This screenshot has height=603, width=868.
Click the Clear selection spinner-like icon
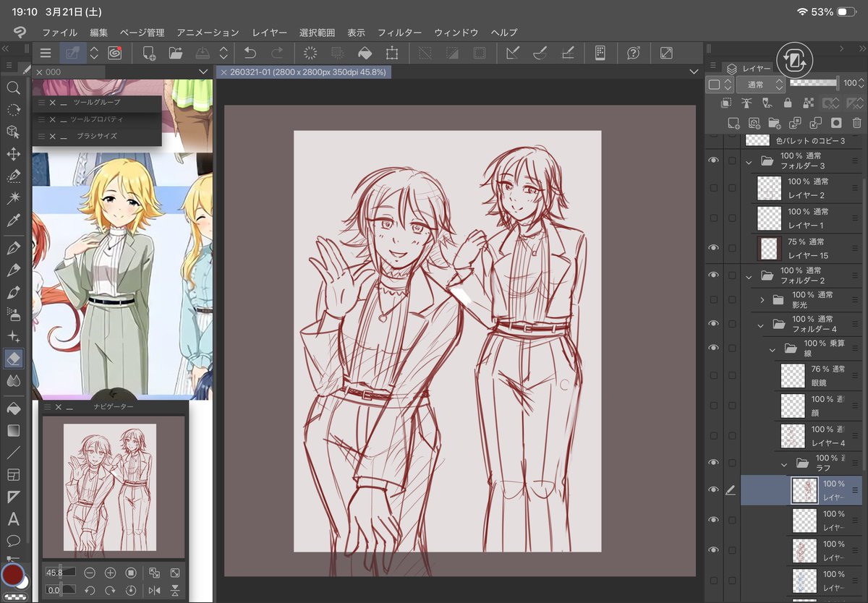point(310,53)
